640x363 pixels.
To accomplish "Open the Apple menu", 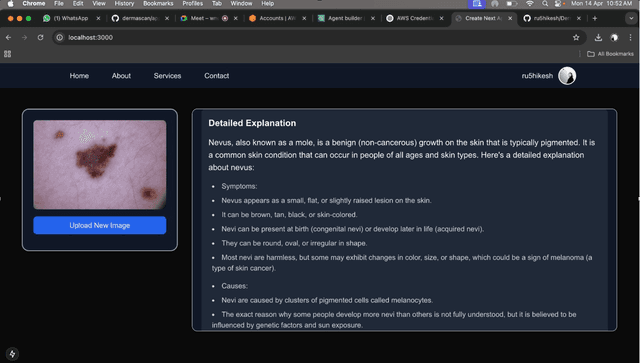I will [11, 4].
